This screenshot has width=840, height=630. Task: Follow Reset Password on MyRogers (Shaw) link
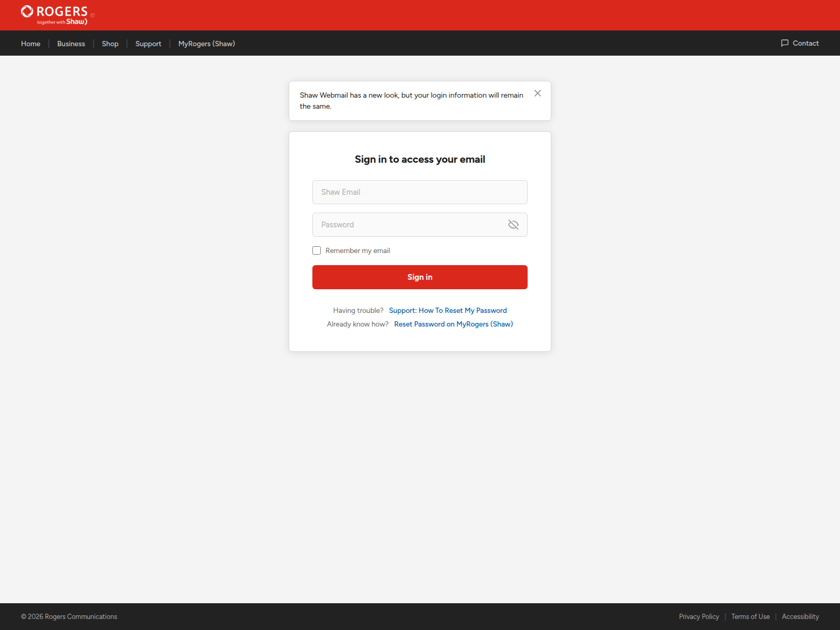click(454, 324)
